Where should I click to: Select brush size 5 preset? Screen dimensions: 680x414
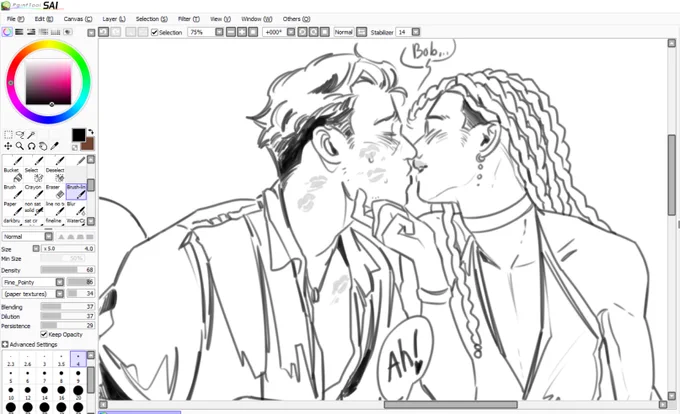point(11,376)
